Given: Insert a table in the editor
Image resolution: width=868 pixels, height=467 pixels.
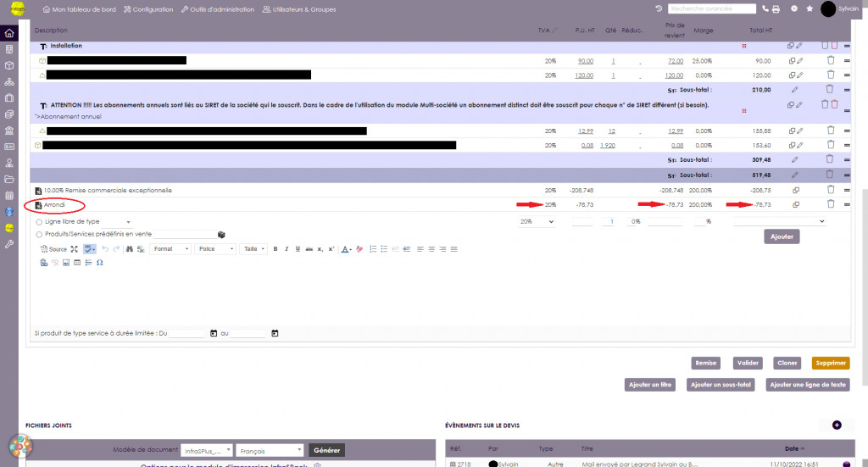Looking at the screenshot, I should [77, 263].
